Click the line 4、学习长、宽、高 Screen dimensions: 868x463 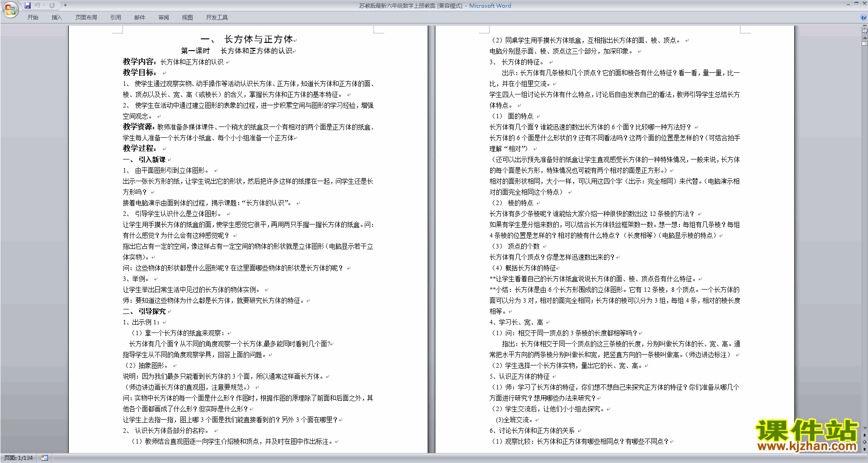coord(516,322)
